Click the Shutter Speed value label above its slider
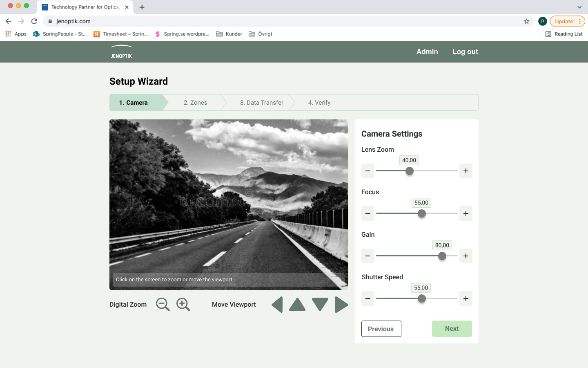Viewport: 588px width, 368px height. pos(421,288)
